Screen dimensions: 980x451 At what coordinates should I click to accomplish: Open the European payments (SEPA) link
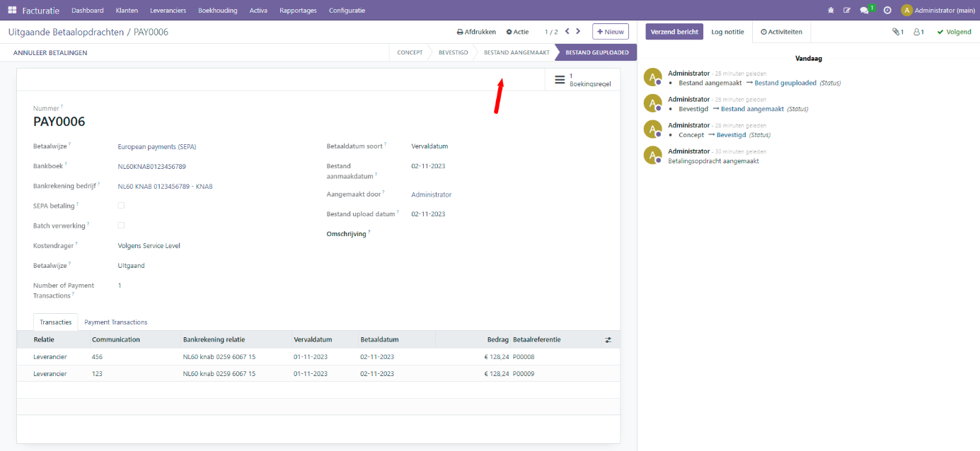[x=156, y=147]
